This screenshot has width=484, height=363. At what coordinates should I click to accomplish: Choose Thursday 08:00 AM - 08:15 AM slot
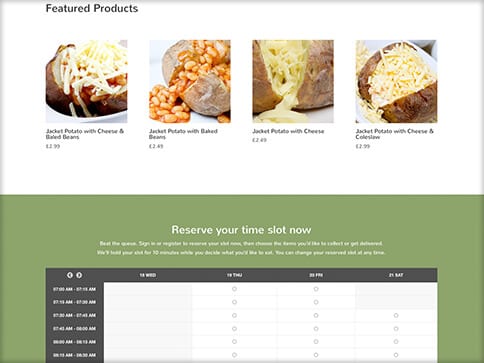pyautogui.click(x=234, y=342)
